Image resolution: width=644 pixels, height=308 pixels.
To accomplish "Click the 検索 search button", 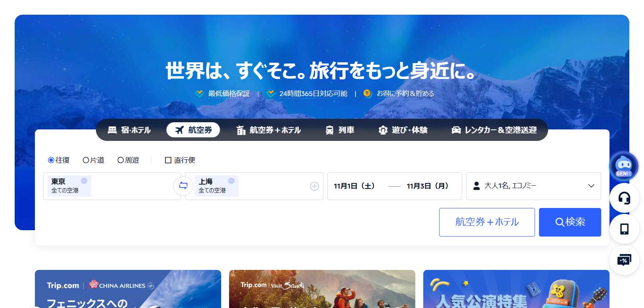I will [570, 222].
